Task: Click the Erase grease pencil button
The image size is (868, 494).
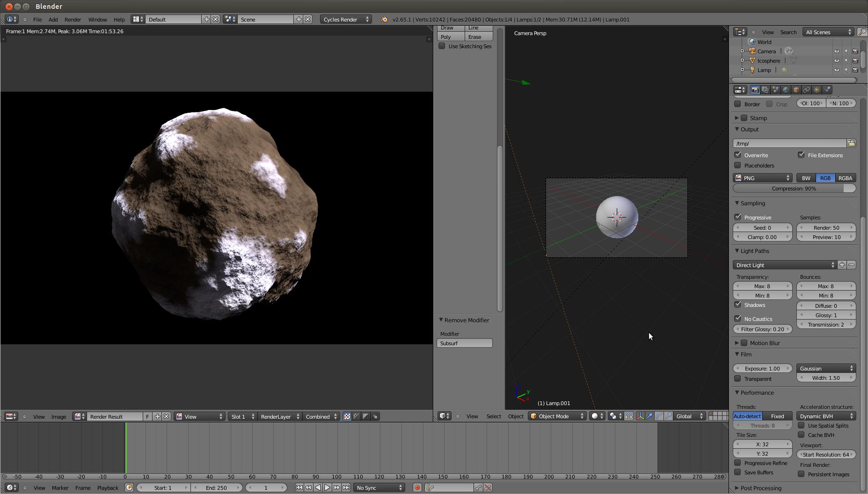Action: tap(479, 36)
